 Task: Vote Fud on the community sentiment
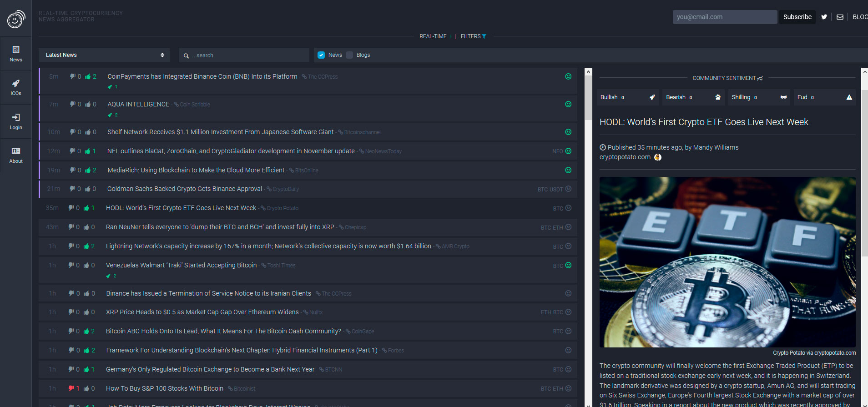(825, 97)
